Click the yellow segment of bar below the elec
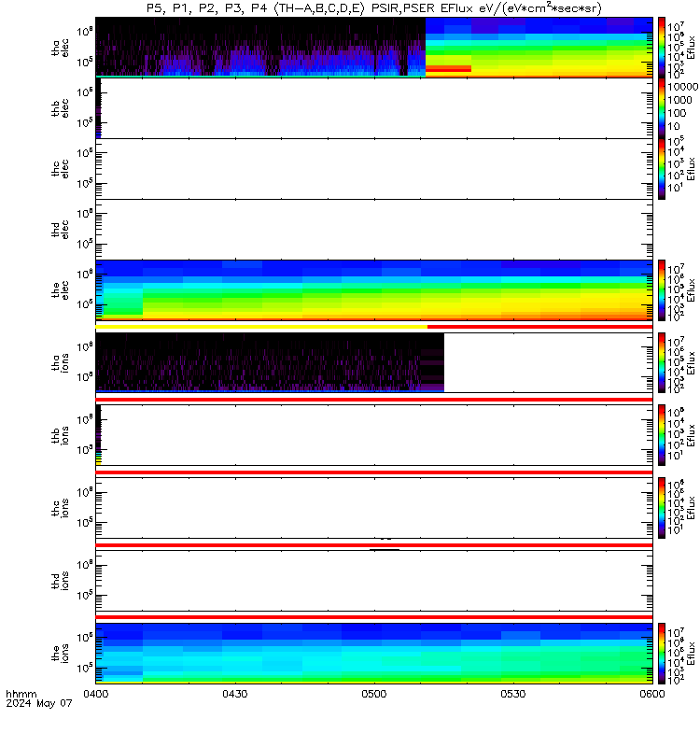The image size is (700, 747). coord(261,327)
